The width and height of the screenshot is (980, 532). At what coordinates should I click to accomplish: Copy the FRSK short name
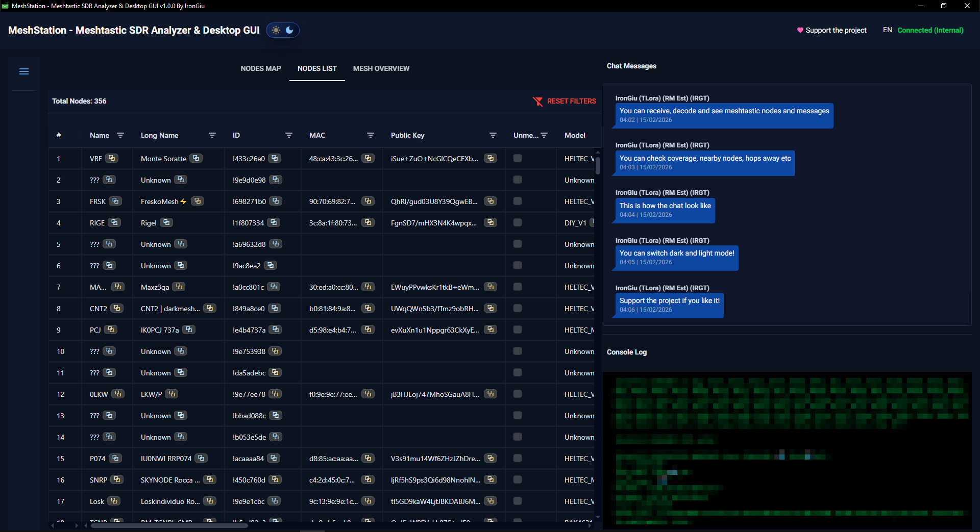(115, 201)
